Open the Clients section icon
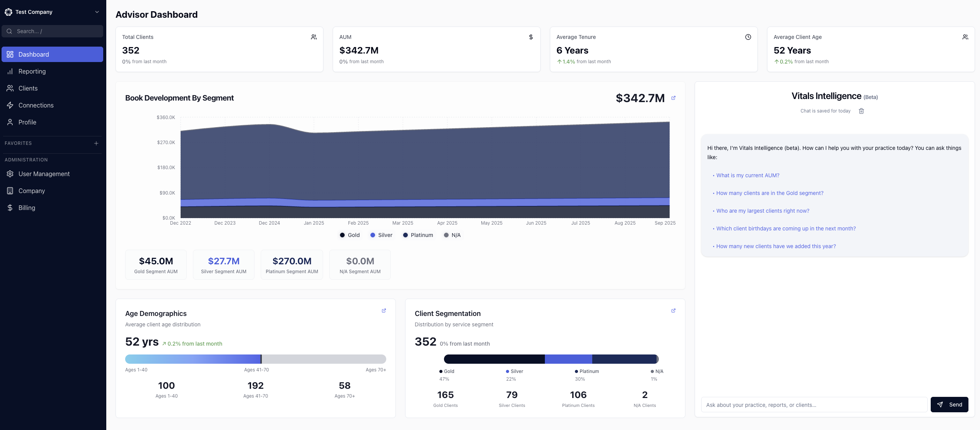The image size is (980, 430). point(10,88)
